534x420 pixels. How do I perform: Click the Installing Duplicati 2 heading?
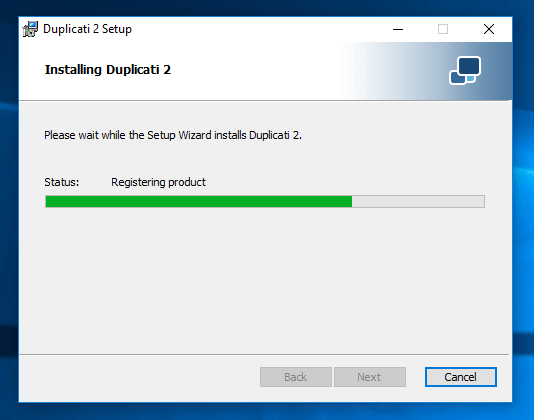[x=108, y=70]
